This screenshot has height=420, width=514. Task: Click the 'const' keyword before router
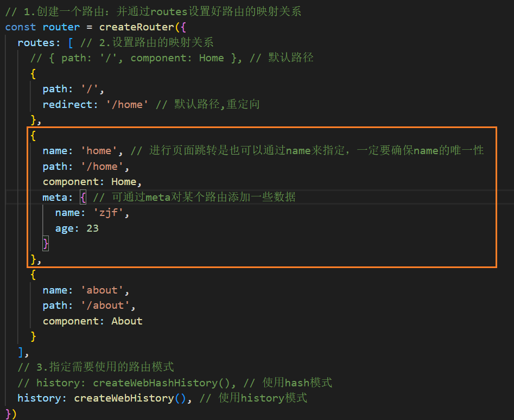[20, 27]
